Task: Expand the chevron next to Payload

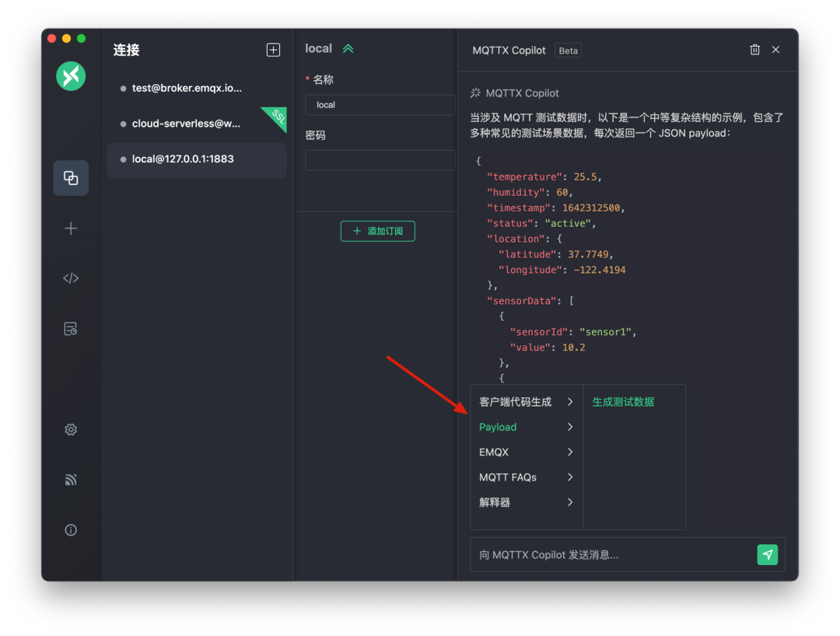Action: coord(570,427)
